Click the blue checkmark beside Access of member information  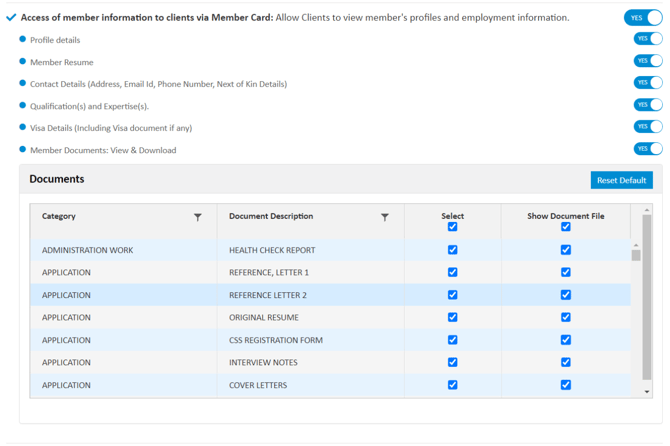pos(11,18)
